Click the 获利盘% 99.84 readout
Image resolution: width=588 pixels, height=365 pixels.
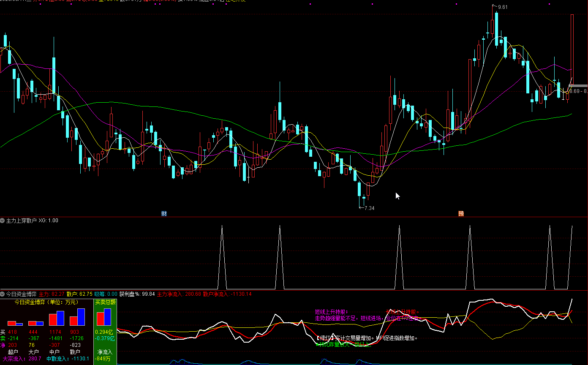137,294
